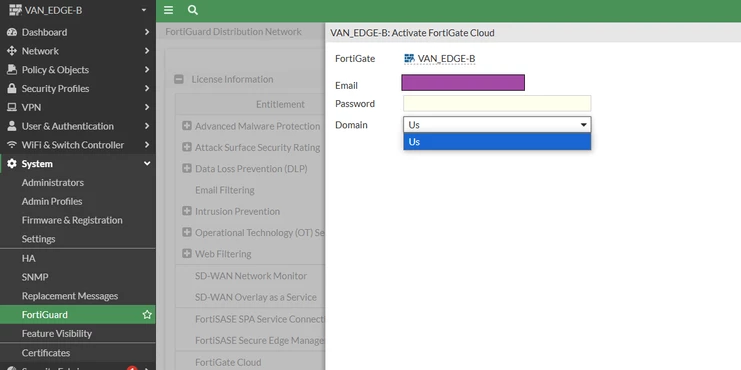Expand VPN menu chevron
Viewport: 741px width, 370px height.
coord(147,107)
